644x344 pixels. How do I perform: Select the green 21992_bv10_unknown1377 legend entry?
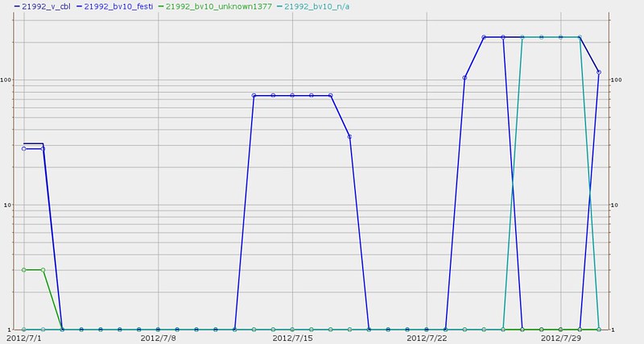tap(215, 6)
